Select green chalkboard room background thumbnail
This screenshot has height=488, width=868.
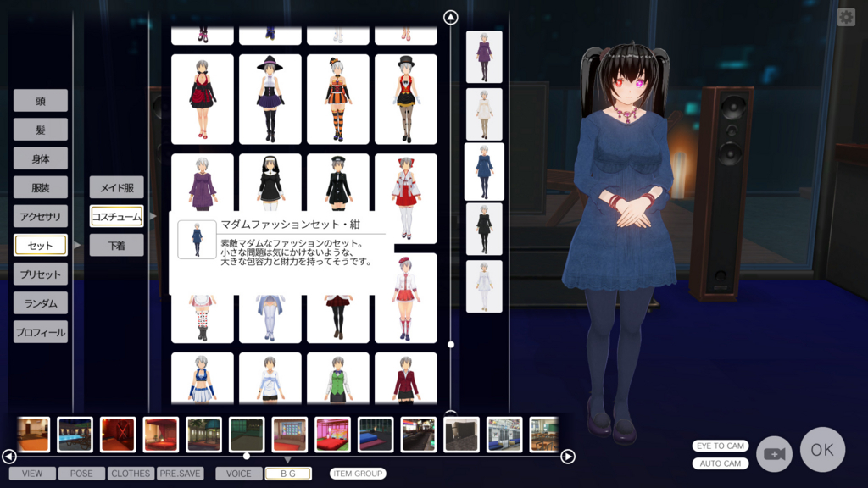[x=247, y=435]
